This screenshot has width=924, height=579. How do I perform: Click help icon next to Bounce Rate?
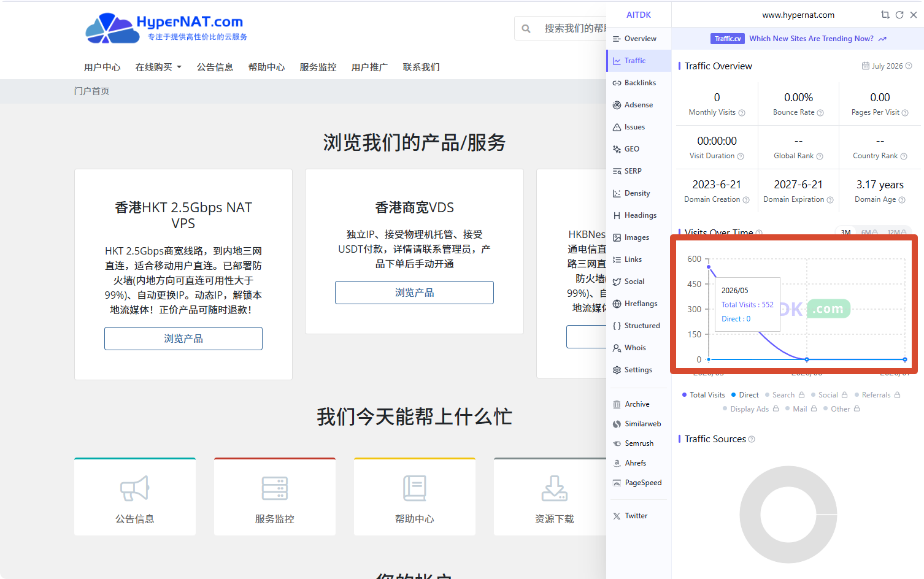coord(820,113)
